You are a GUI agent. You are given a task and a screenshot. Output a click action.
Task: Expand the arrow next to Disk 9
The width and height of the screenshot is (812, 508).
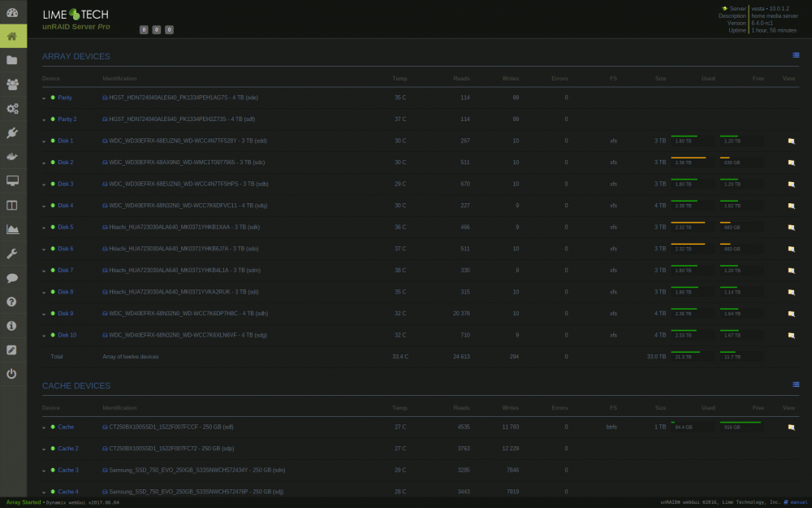pos(44,314)
